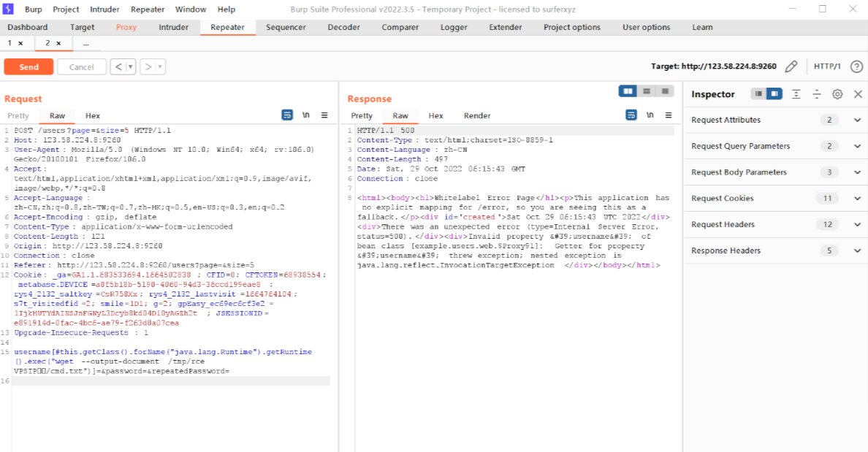Open the Repeater menu
The image size is (868, 452).
coord(148,9)
